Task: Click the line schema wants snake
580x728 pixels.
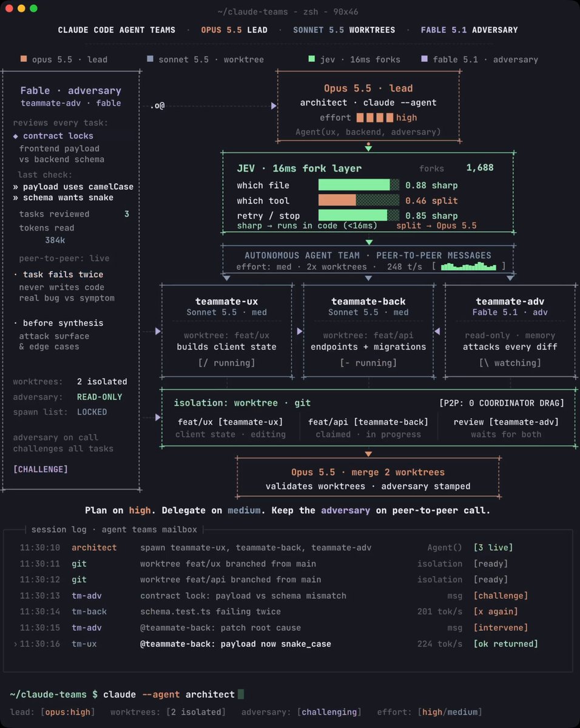Action: [x=63, y=197]
